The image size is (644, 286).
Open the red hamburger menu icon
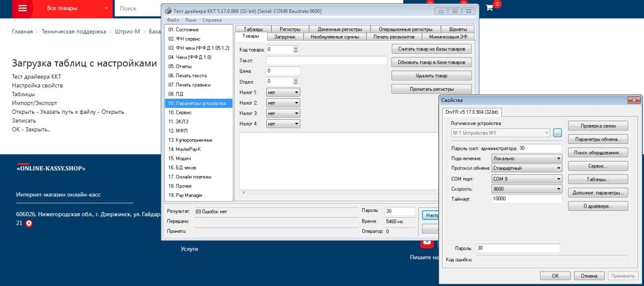coord(23,8)
